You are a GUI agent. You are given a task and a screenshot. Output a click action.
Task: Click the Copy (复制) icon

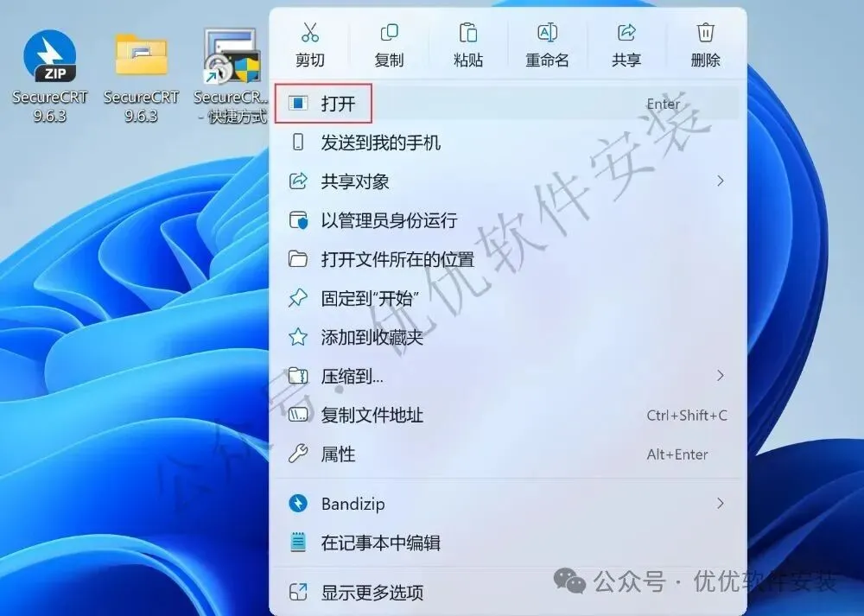[389, 33]
